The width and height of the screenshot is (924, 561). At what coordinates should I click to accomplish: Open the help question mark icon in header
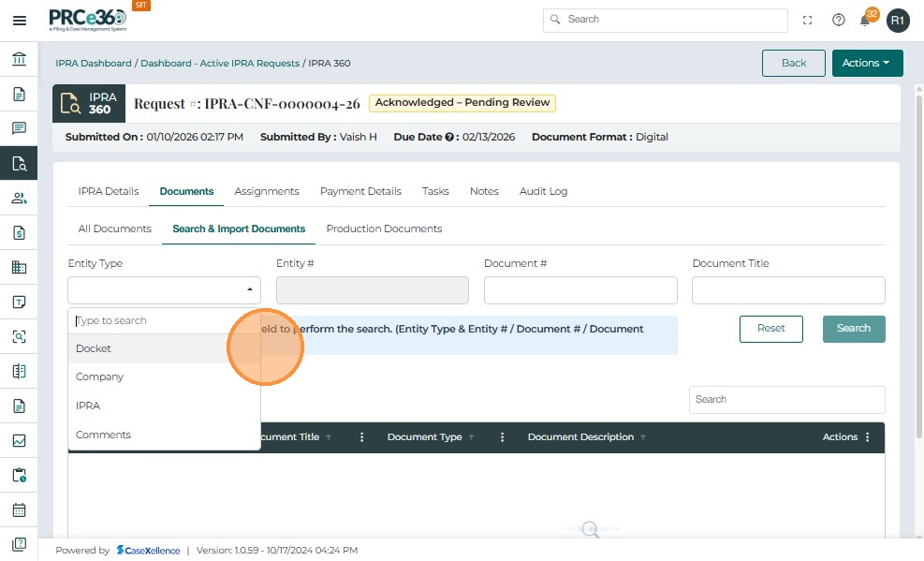[x=839, y=20]
